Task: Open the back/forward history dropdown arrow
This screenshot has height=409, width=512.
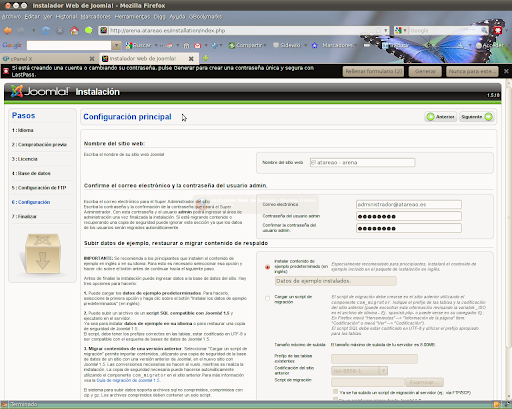Action: click(34, 31)
